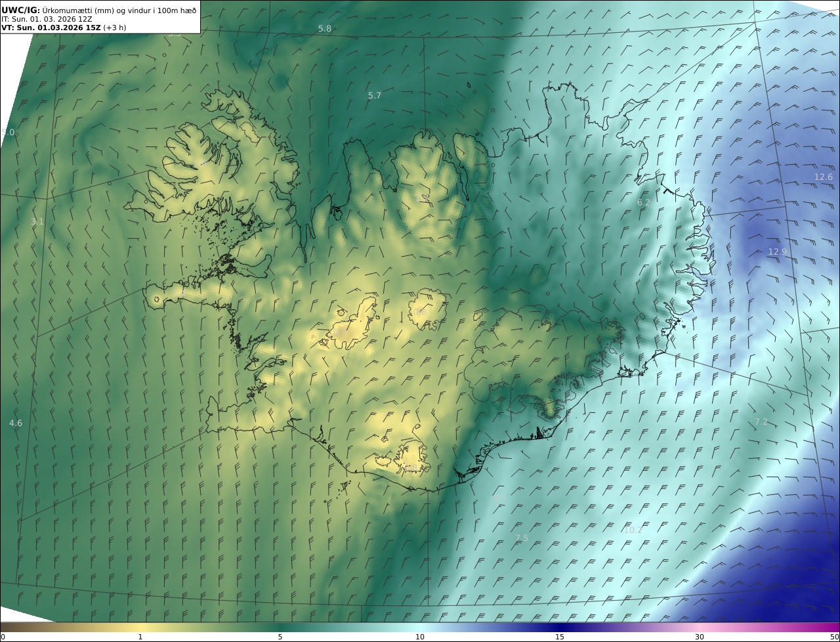The width and height of the screenshot is (840, 642).
Task: Click the colorbar tick label 0
Action: pos(3,637)
